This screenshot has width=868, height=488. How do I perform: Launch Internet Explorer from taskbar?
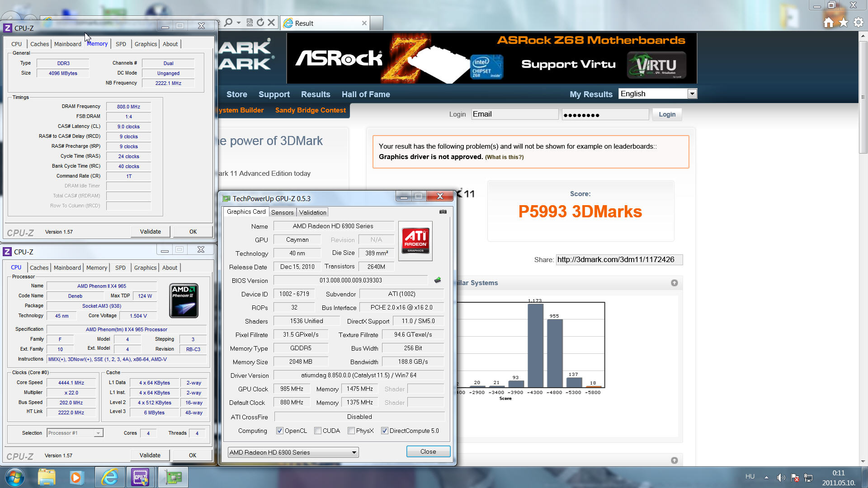click(110, 477)
